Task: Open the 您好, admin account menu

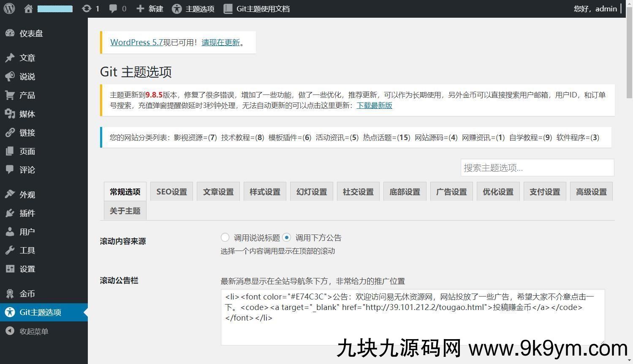Action: [595, 8]
